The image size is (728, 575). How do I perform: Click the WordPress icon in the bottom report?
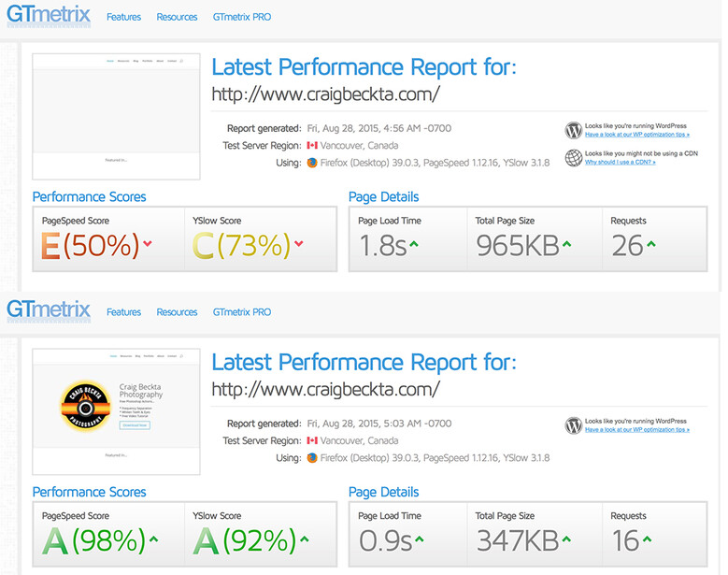pyautogui.click(x=574, y=425)
